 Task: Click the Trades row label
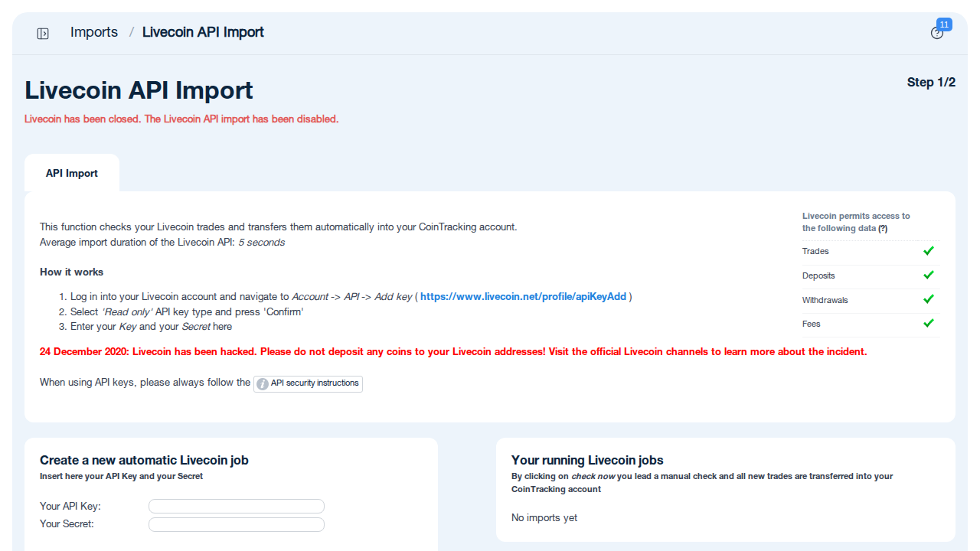coord(815,252)
